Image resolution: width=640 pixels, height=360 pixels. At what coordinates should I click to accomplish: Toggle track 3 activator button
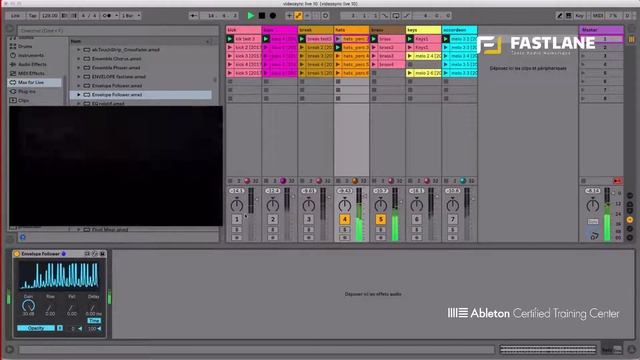309,219
